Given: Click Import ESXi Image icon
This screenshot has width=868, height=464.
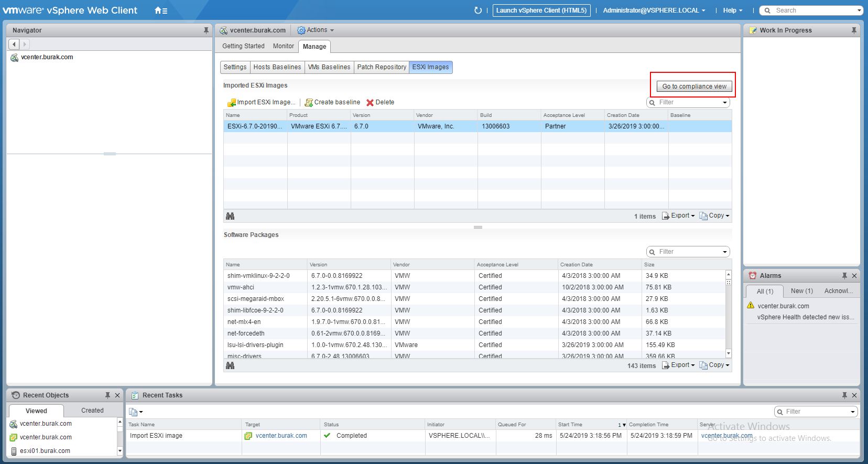Looking at the screenshot, I should coord(231,103).
